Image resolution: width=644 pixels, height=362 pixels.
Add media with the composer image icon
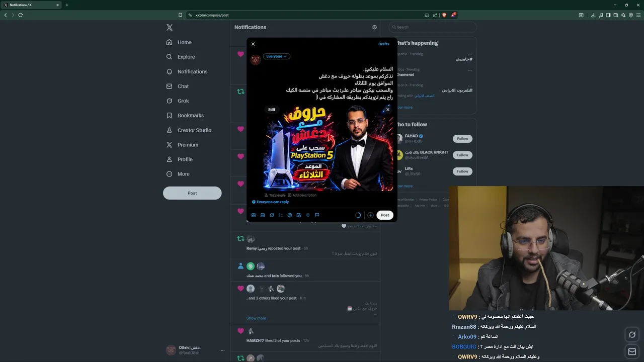[254, 215]
